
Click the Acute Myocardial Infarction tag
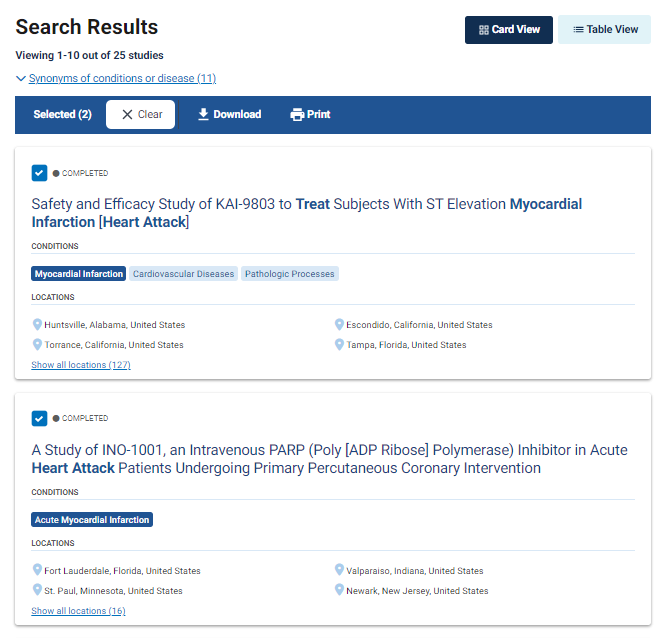[92, 520]
